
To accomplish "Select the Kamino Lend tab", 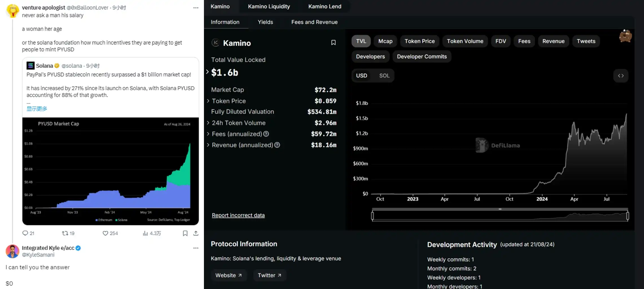I will 325,6.
